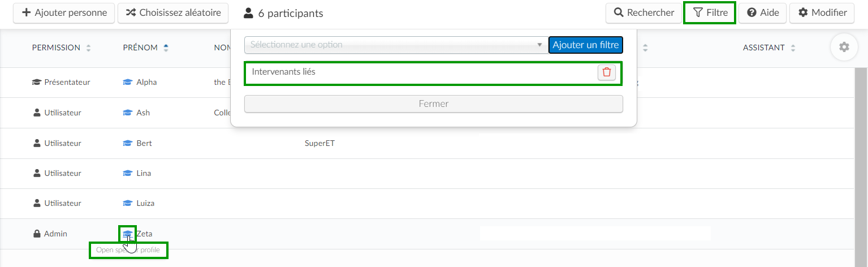Open the Filtre panel button
The width and height of the screenshot is (868, 267).
[710, 12]
